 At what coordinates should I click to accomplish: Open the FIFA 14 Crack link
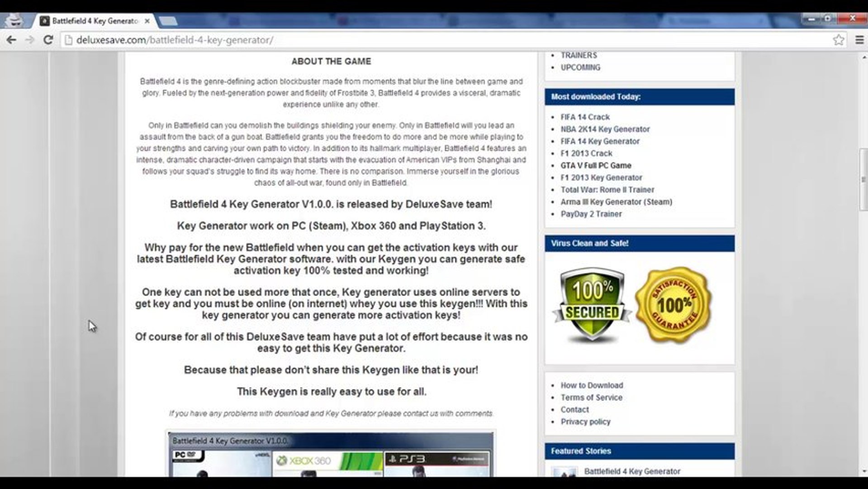click(585, 117)
